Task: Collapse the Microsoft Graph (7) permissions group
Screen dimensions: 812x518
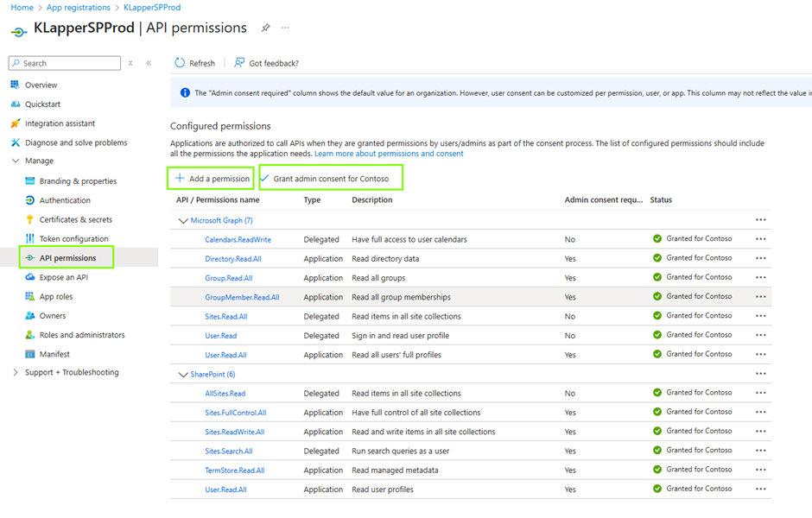Action: (x=183, y=220)
